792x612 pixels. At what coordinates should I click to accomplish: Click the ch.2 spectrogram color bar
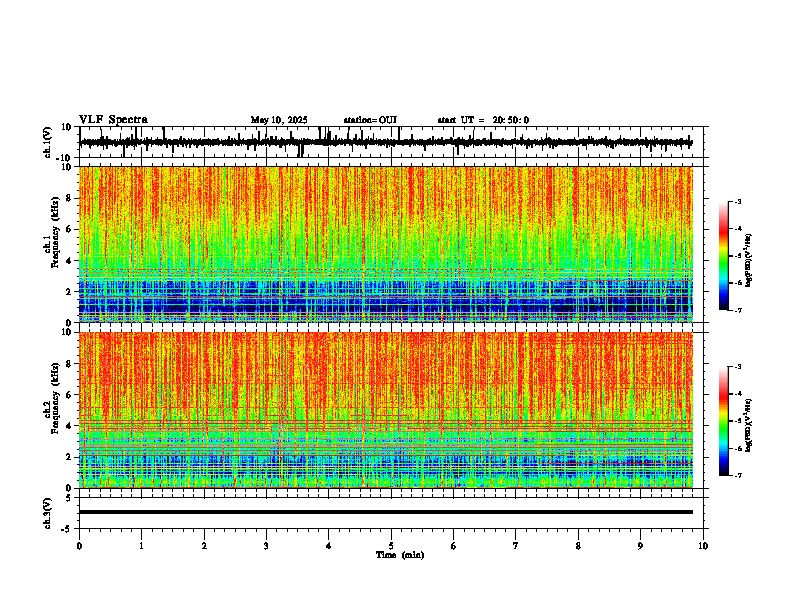(x=723, y=421)
